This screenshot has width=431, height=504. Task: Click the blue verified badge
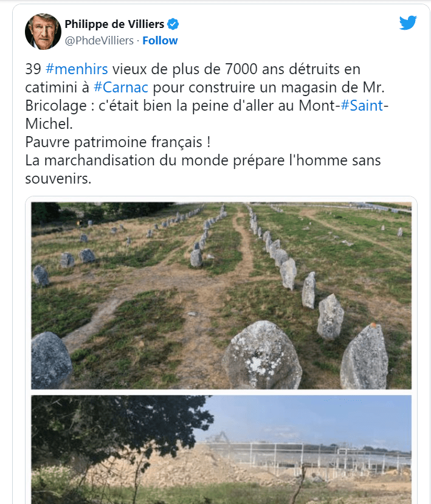tap(173, 24)
